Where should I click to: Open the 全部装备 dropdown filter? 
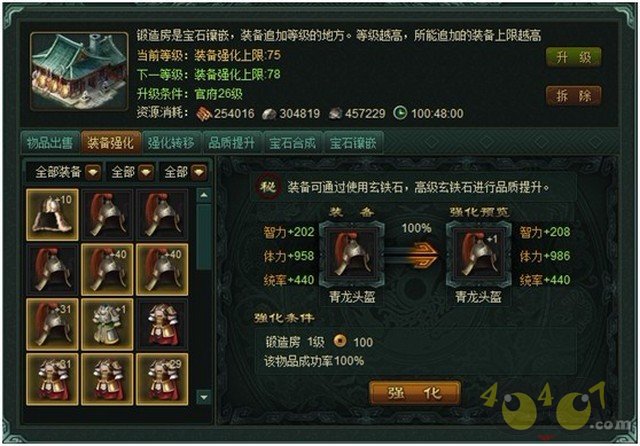pos(64,172)
